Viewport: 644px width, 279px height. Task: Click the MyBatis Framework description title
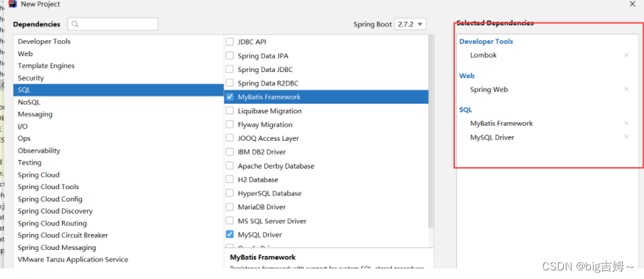click(263, 257)
